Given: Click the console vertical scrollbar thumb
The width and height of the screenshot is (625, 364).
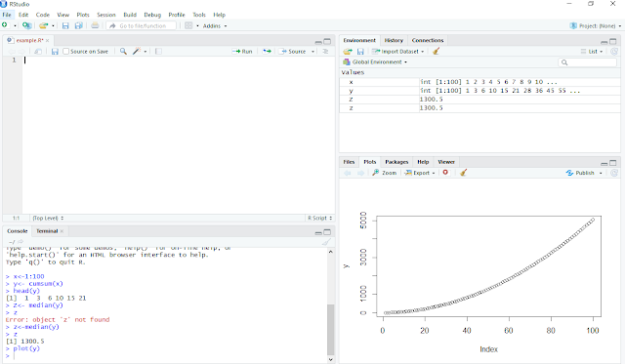Looking at the screenshot, I should (330, 329).
